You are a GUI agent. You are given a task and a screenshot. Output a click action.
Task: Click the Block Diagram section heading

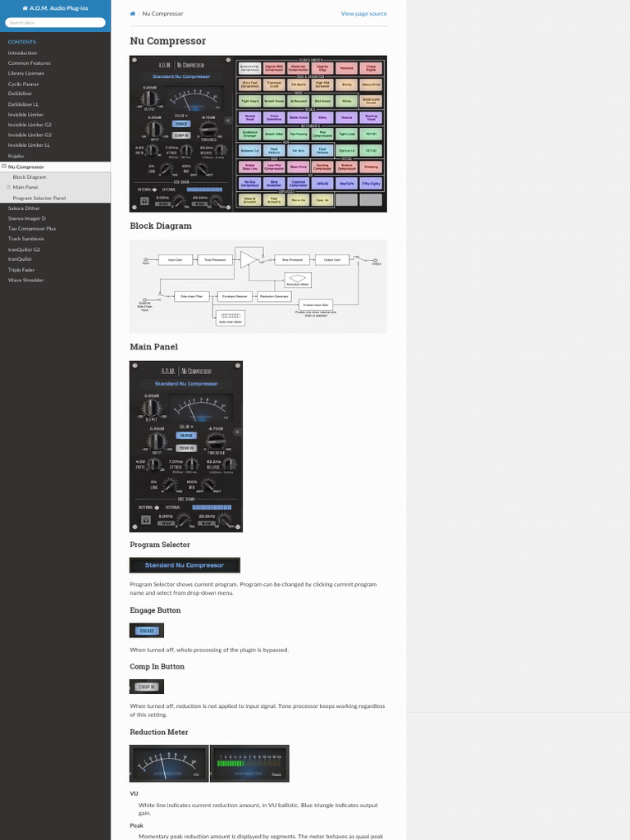click(161, 226)
